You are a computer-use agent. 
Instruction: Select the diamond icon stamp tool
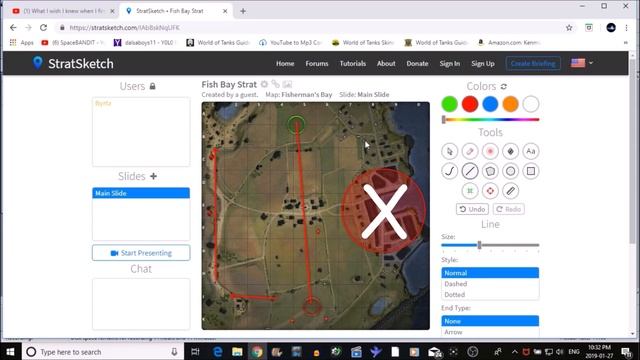coord(510,151)
